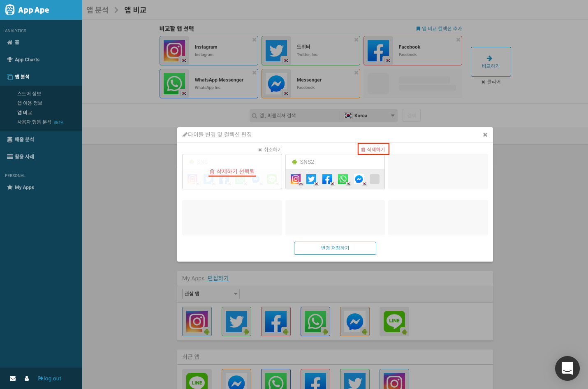The width and height of the screenshot is (588, 389).
Task: Remove Messenger from comparison cards
Action: [356, 73]
